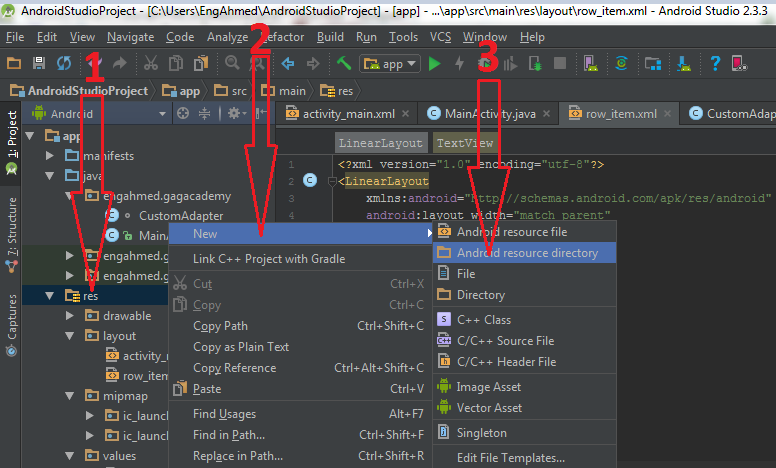Switch to MainActivity.java tab
The height and width of the screenshot is (468, 776).
[489, 114]
